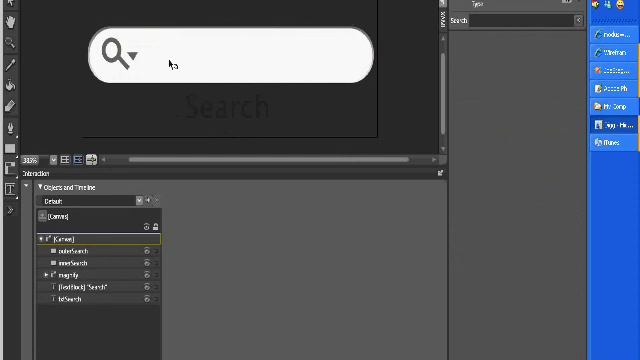Select the Eyedropper tool
The image size is (640, 360).
click(x=10, y=64)
